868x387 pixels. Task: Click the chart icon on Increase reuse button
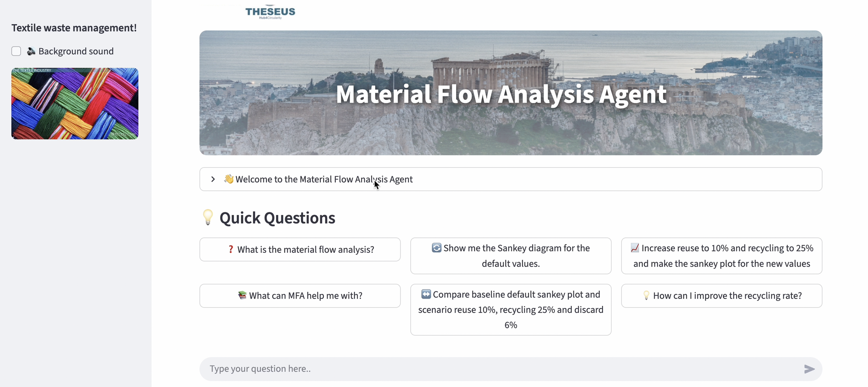[635, 248]
